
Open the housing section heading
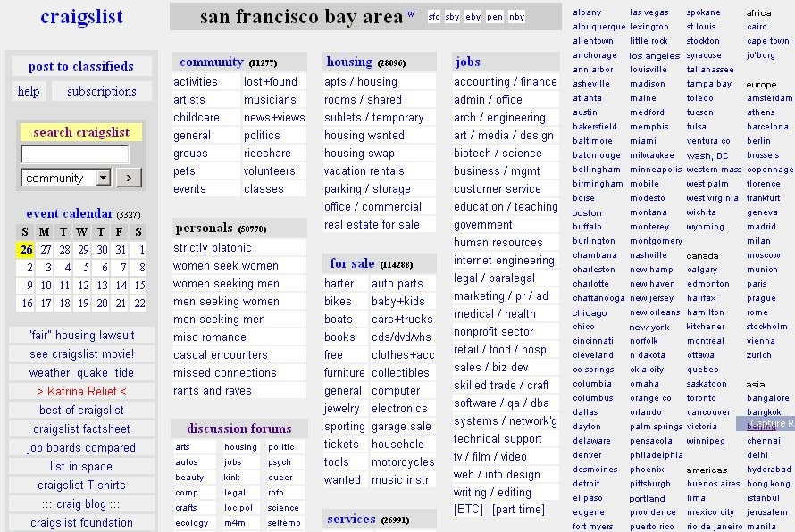pyautogui.click(x=349, y=62)
